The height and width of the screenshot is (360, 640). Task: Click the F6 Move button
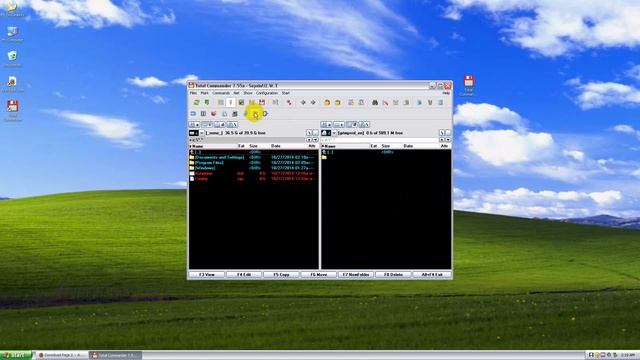coord(319,275)
